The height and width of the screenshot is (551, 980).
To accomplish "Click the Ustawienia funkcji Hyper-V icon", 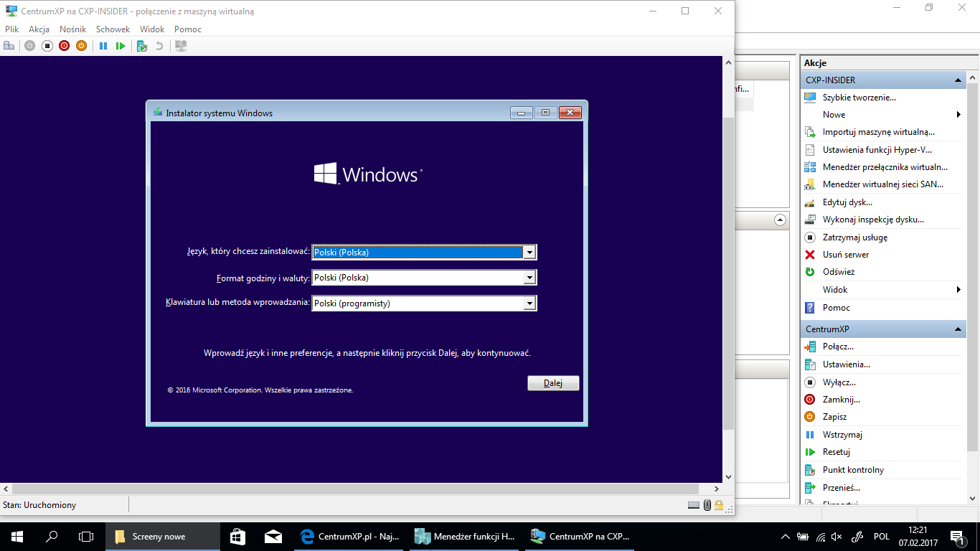I will (810, 150).
